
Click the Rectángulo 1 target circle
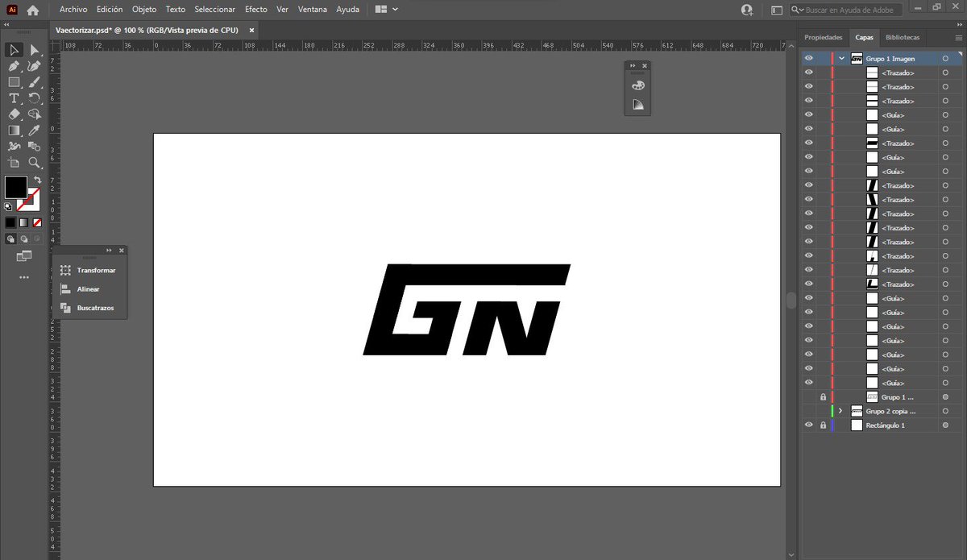click(x=945, y=425)
